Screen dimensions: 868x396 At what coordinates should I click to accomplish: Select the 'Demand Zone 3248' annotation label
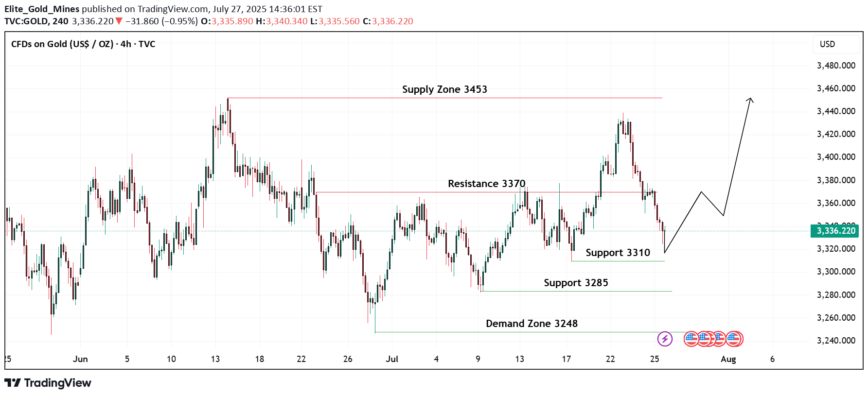pos(531,324)
